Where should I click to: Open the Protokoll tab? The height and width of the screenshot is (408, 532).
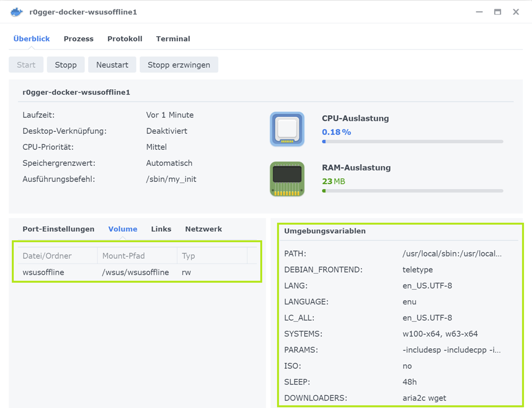click(125, 39)
